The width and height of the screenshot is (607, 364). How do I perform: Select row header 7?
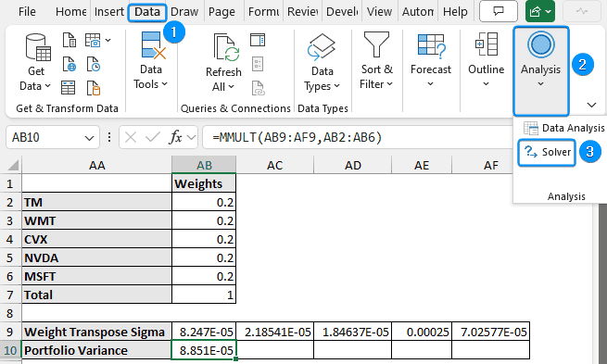[10, 295]
